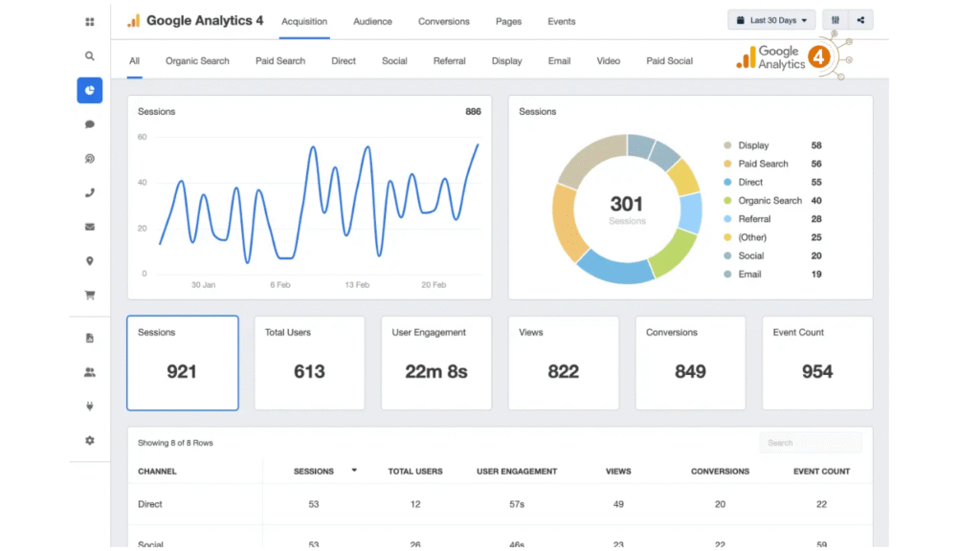The image size is (980, 551).
Task: Open the filter sliders settings button
Action: coord(835,20)
